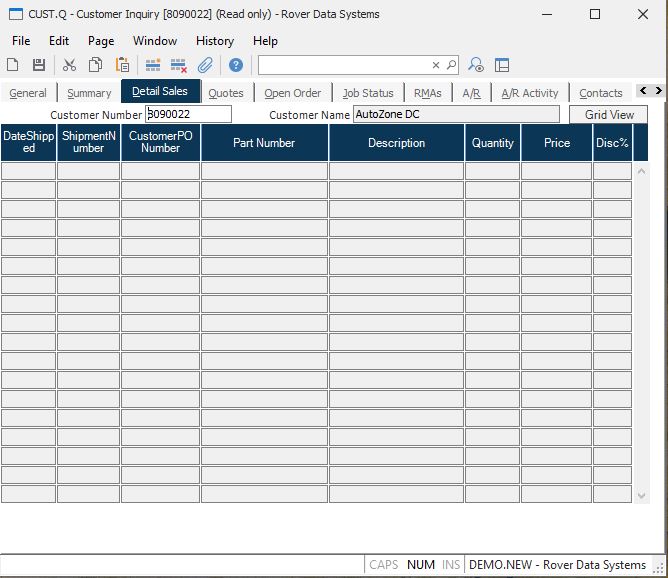Click the magnifier search icon
This screenshot has height=578, width=668.
pos(451,65)
